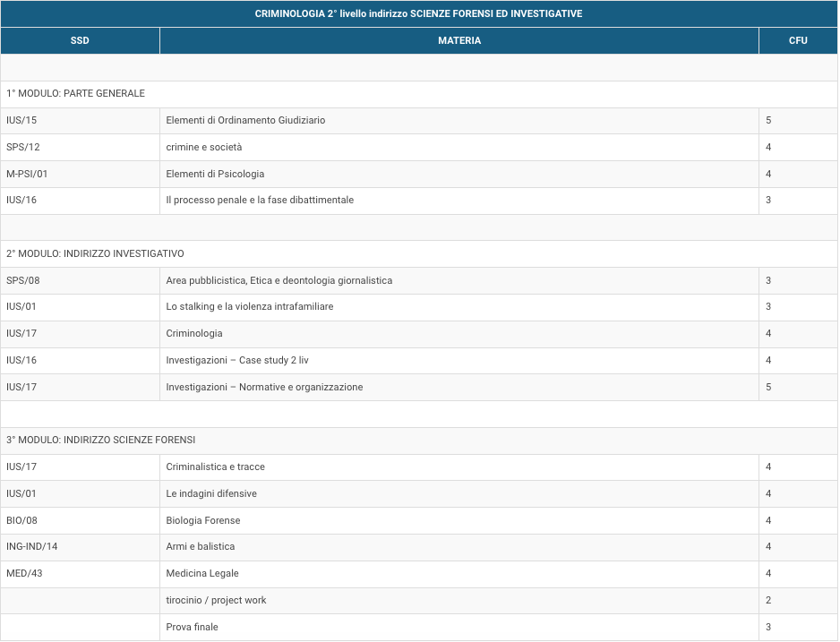Viewport: 840px width, 642px height.
Task: Select 'Investigazioni – Case study 2 liv'
Action: tap(237, 360)
